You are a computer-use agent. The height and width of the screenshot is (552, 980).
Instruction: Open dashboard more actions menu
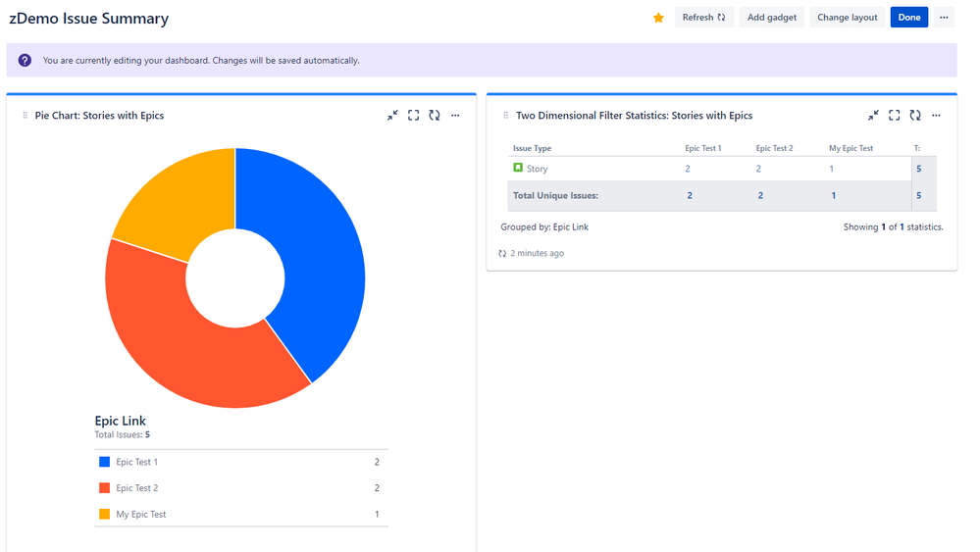point(944,18)
